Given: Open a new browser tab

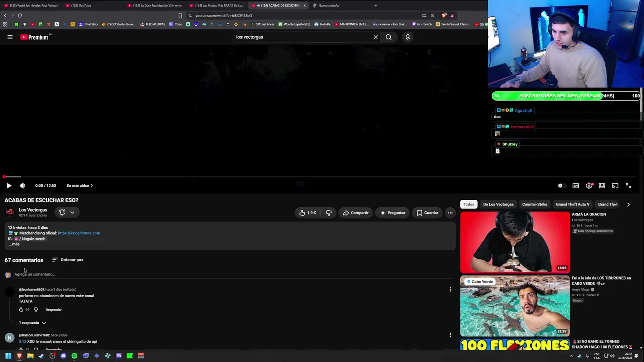Looking at the screenshot, I should (x=376, y=5).
